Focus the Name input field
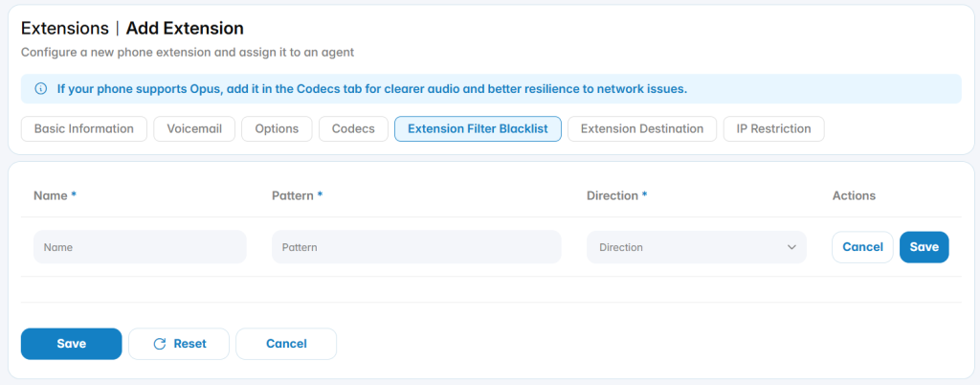This screenshot has height=385, width=980. pos(140,247)
